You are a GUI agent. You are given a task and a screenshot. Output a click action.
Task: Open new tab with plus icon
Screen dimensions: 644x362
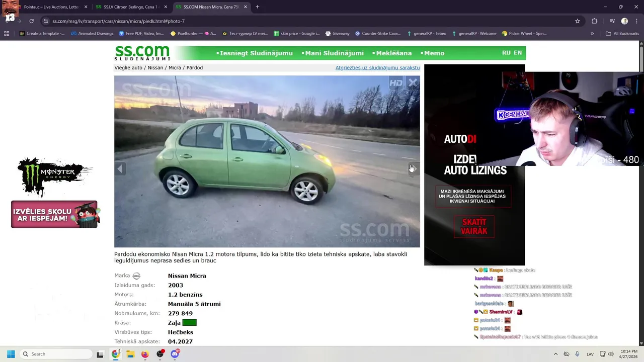pos(258,7)
